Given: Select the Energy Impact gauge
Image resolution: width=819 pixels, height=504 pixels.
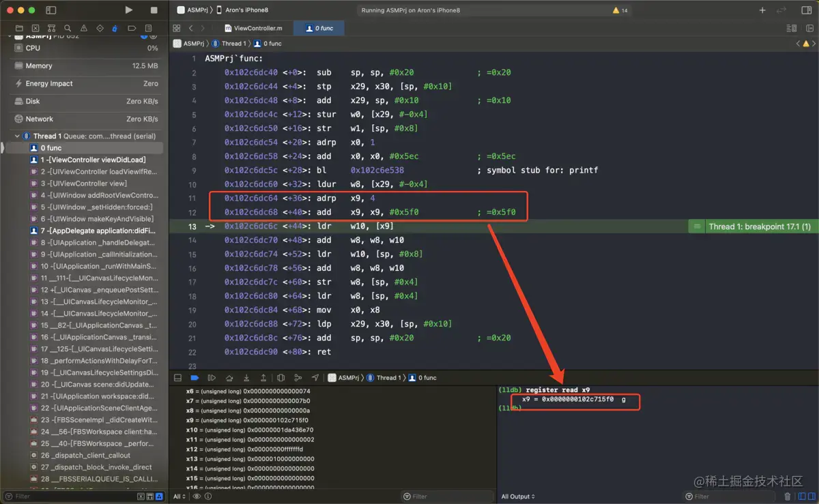Looking at the screenshot, I should click(86, 83).
